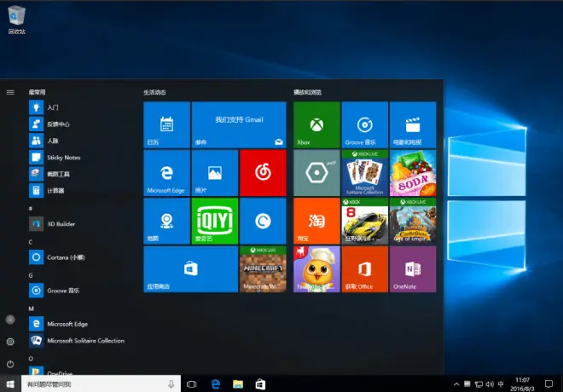Launch the racing car game tile
Image resolution: width=563 pixels, height=392 pixels.
click(x=365, y=221)
